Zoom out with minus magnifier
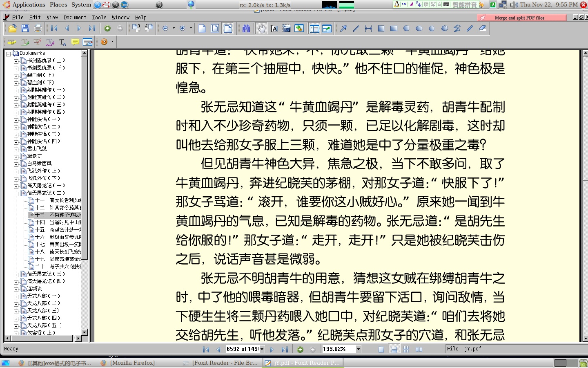The image size is (588, 368). [x=165, y=28]
